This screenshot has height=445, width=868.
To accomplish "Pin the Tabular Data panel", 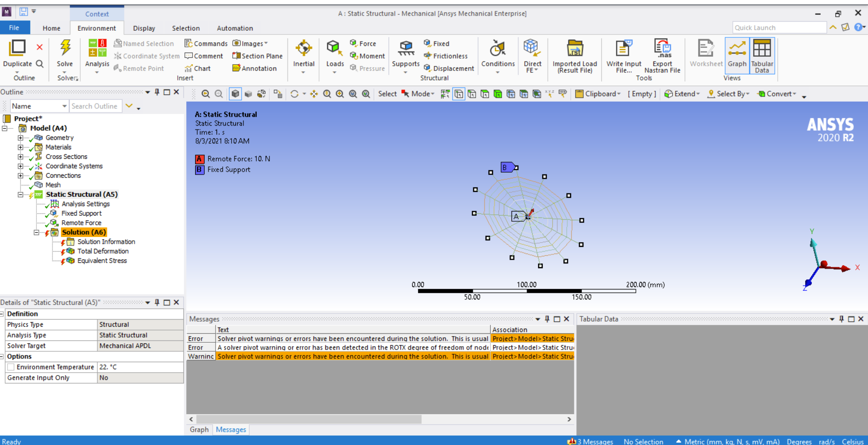I will click(x=842, y=319).
